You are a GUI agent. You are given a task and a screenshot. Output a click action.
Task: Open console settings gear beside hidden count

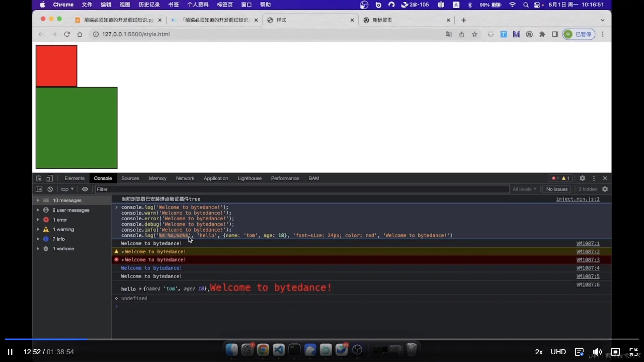605,189
